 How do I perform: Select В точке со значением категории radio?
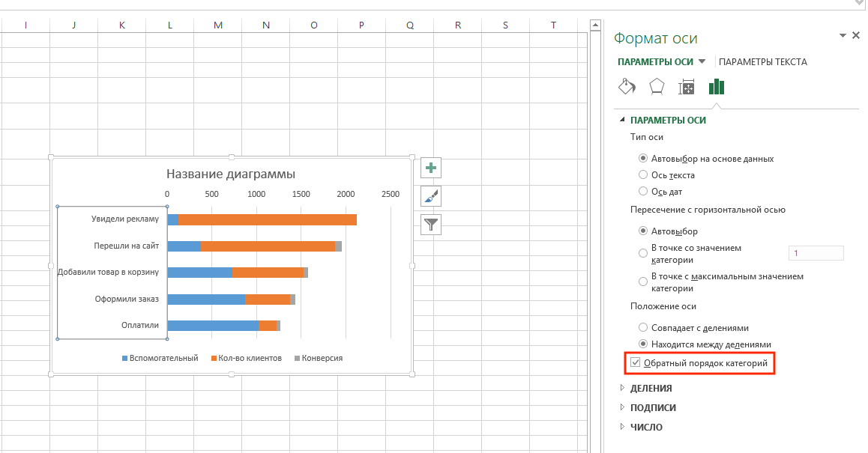pos(642,253)
